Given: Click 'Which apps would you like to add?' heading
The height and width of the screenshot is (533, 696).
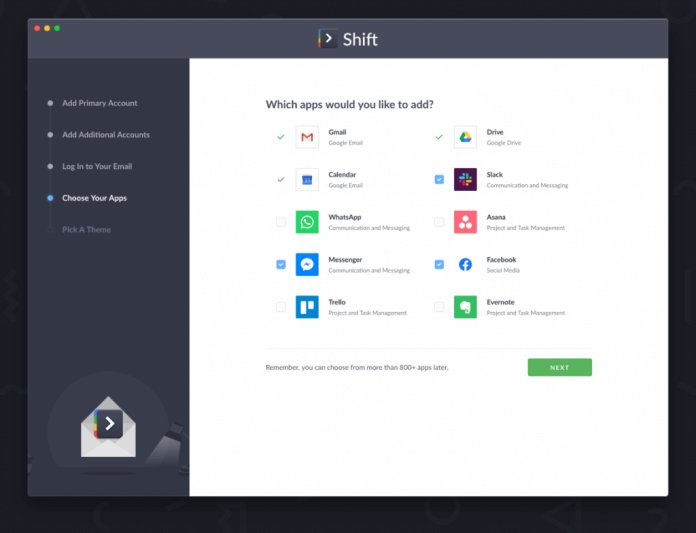Looking at the screenshot, I should pos(349,105).
